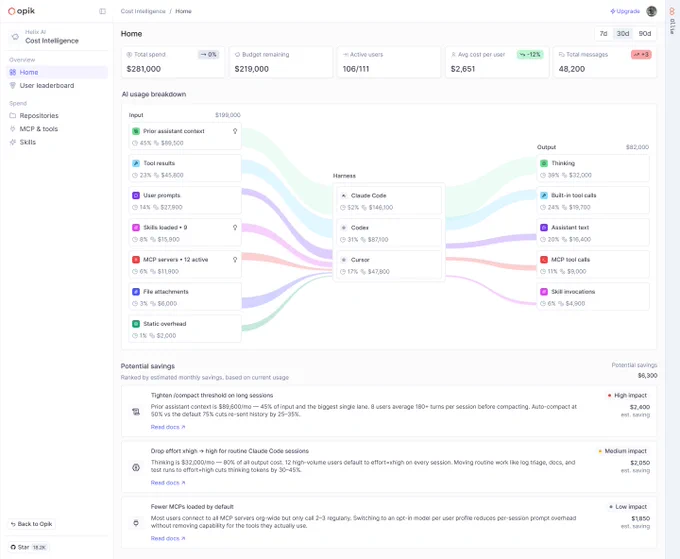
Task: Select the Codex harness card
Action: (389, 233)
